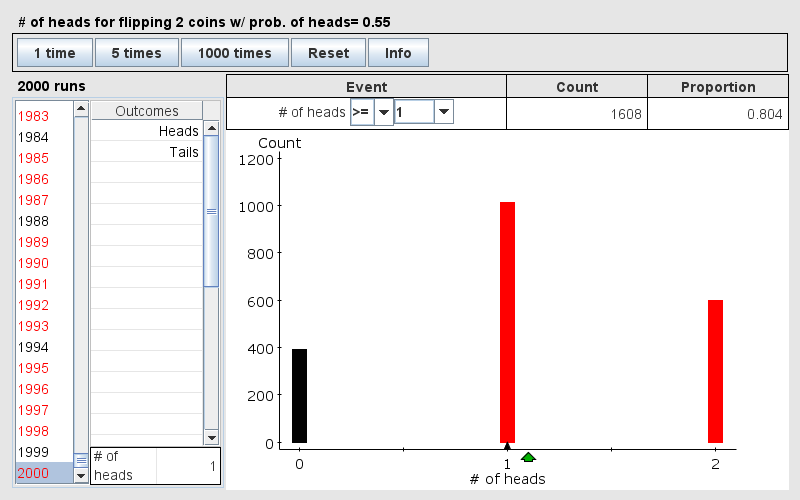Click runs list scroll up arrow
The image size is (800, 500).
(81, 108)
